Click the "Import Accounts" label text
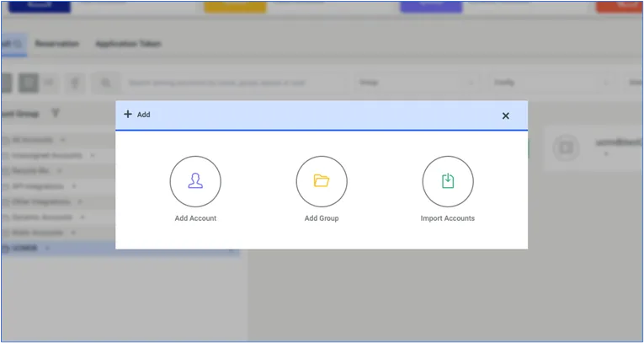This screenshot has width=644, height=343. 448,218
